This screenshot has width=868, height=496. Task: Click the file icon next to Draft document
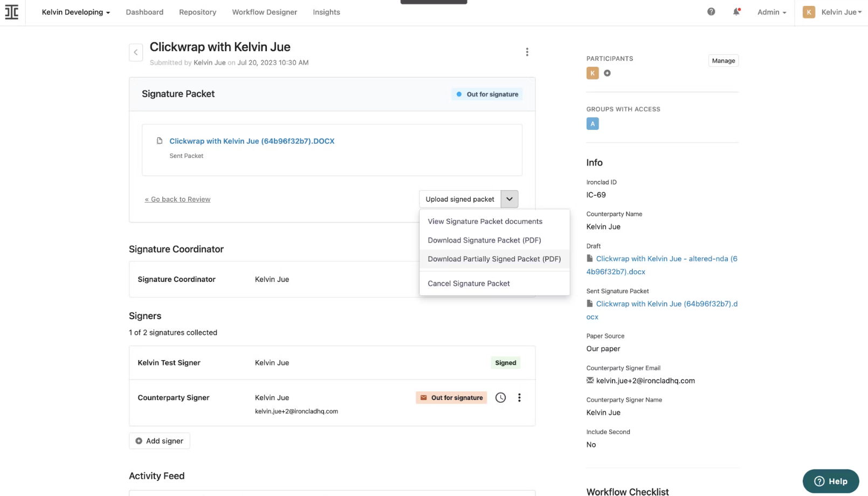pos(590,259)
